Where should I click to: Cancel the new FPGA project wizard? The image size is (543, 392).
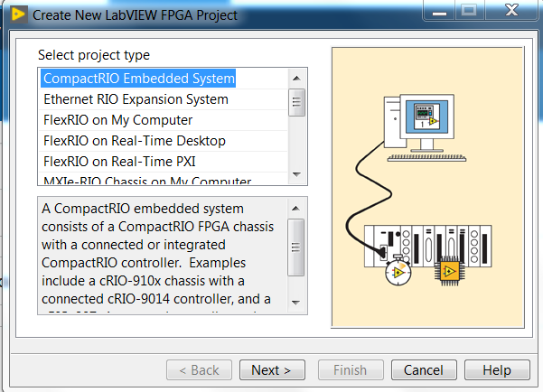point(424,370)
